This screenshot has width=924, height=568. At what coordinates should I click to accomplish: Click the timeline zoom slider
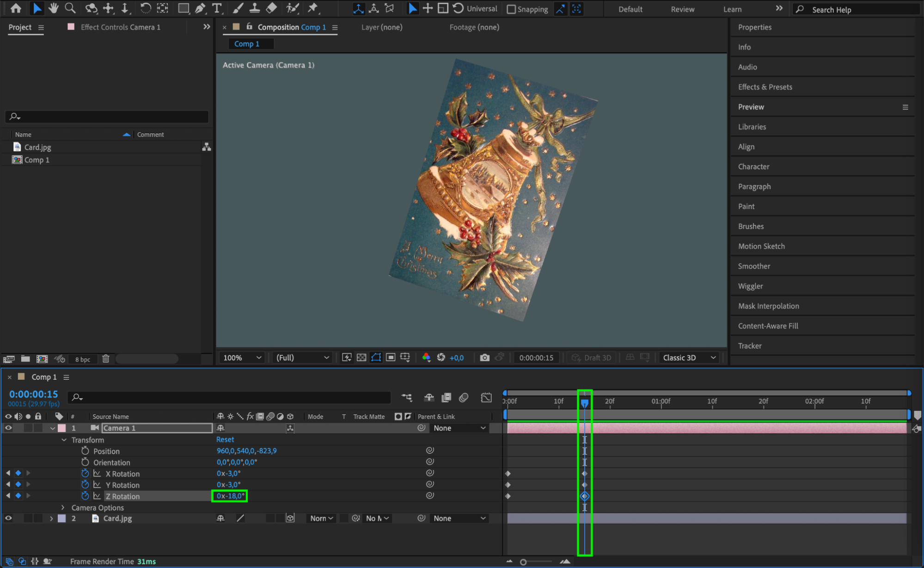[523, 562]
